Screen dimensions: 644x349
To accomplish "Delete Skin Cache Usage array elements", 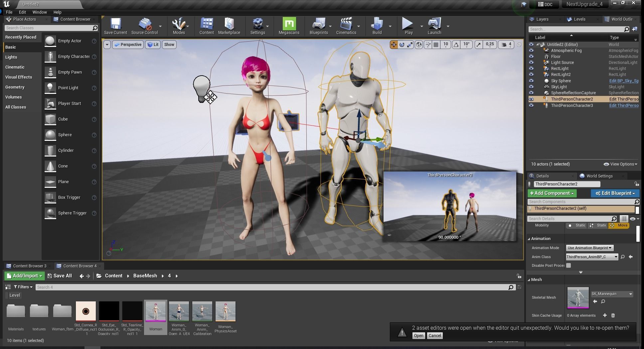I will click(613, 315).
